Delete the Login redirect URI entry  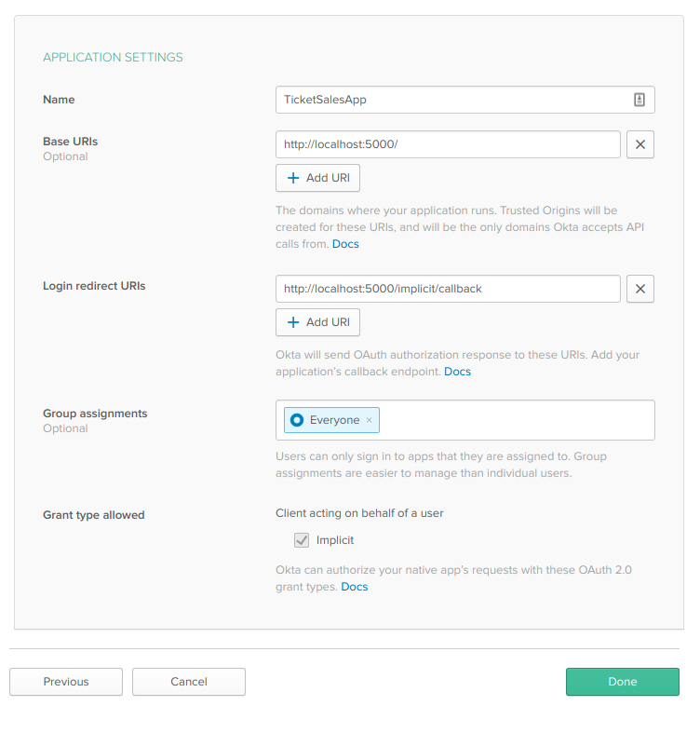point(640,289)
